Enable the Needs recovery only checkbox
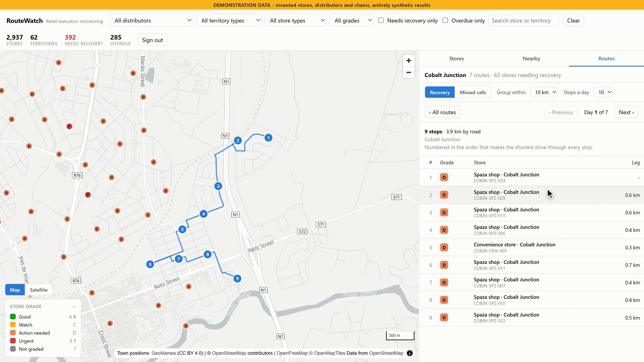Screen dimensions: 644x362 pos(381,21)
